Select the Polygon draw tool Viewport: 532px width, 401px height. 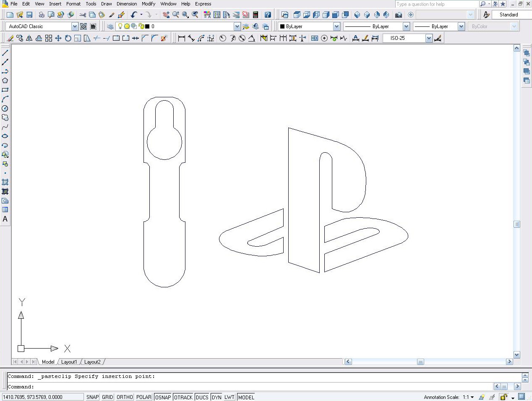tap(5, 81)
